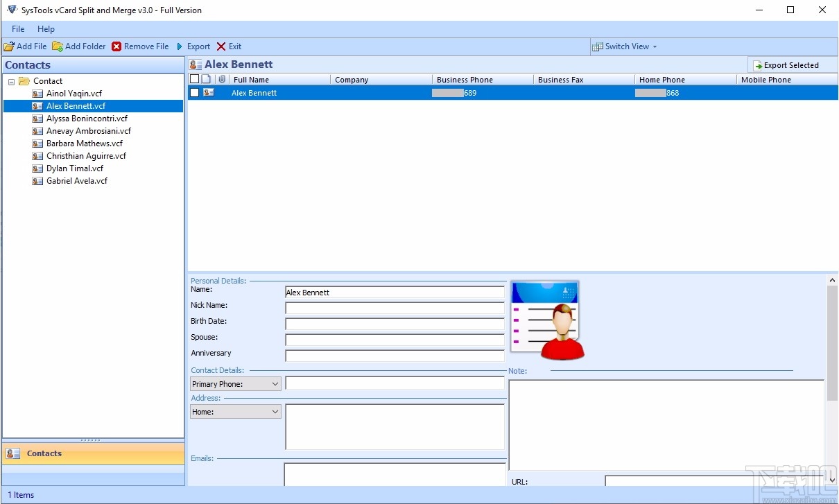Open the Primary Phone dropdown
The image size is (839, 504).
coord(276,383)
